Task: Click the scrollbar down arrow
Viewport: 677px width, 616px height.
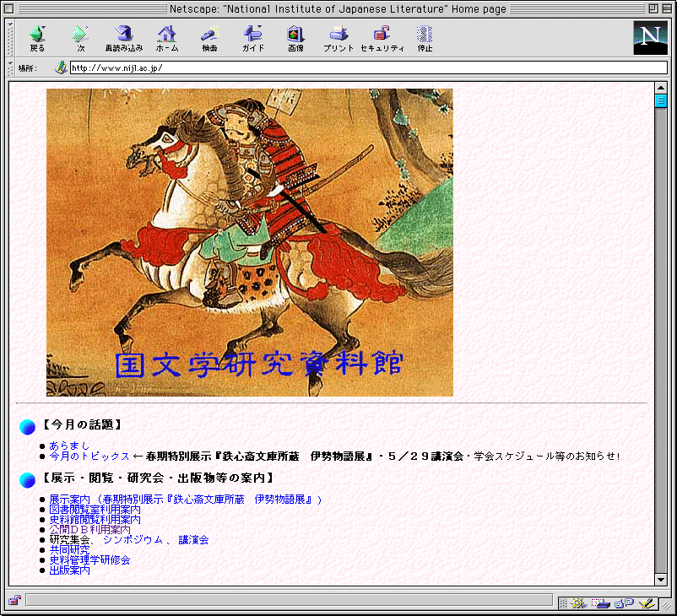Action: coord(661,580)
